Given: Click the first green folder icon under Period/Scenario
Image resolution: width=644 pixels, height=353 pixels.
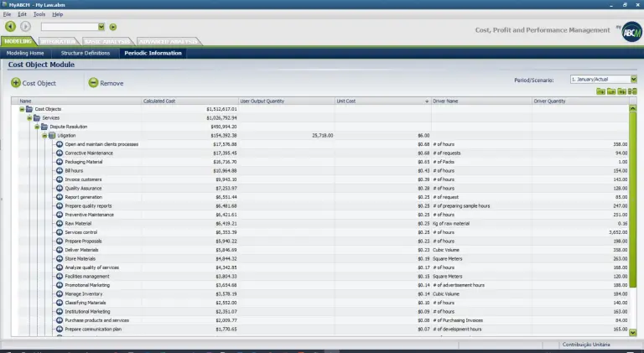Looking at the screenshot, I should coord(600,91).
